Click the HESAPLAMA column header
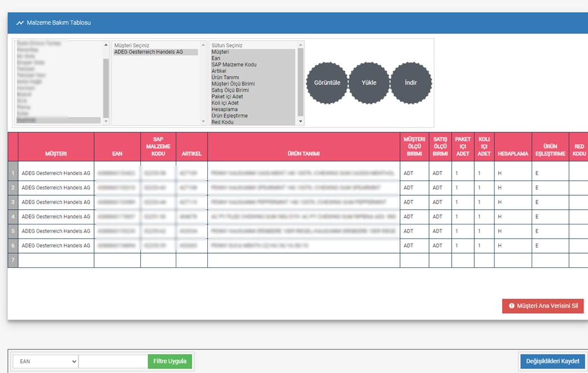 point(513,147)
